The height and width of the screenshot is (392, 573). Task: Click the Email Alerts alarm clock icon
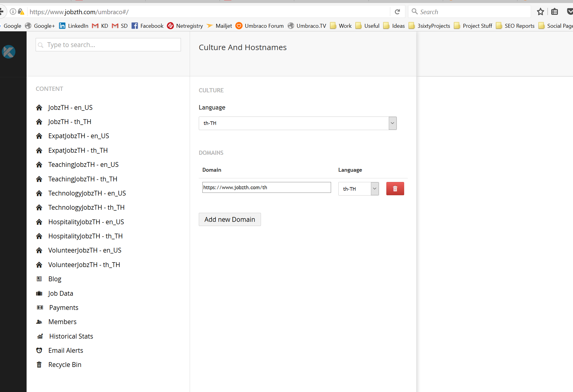pos(39,350)
